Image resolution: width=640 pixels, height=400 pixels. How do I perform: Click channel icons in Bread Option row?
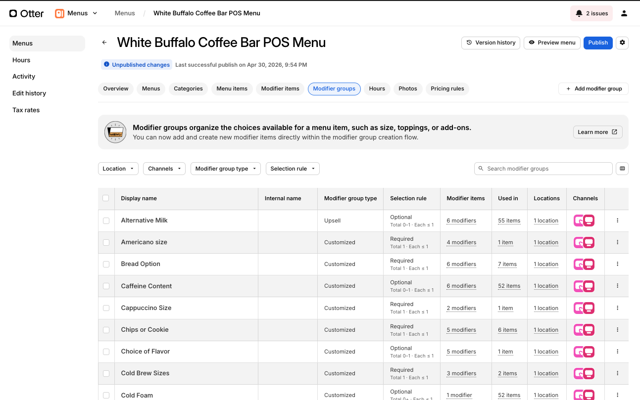tap(584, 264)
